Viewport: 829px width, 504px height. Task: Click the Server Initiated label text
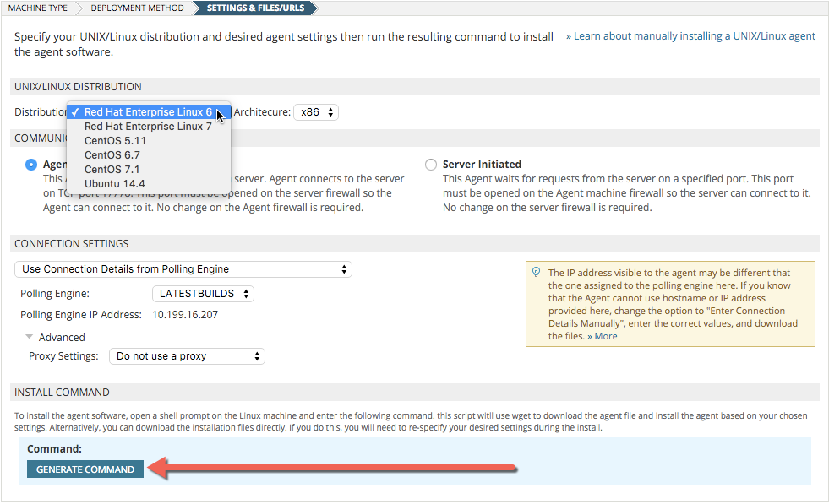point(482,165)
